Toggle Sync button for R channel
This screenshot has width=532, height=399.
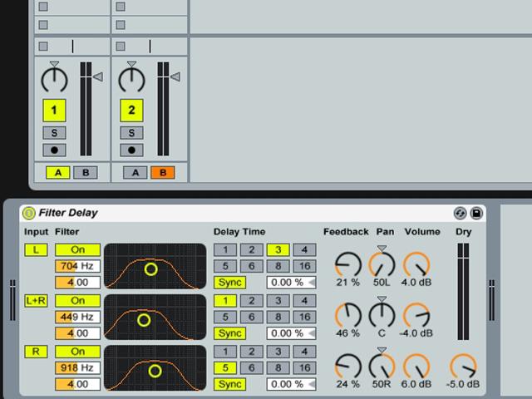click(229, 384)
